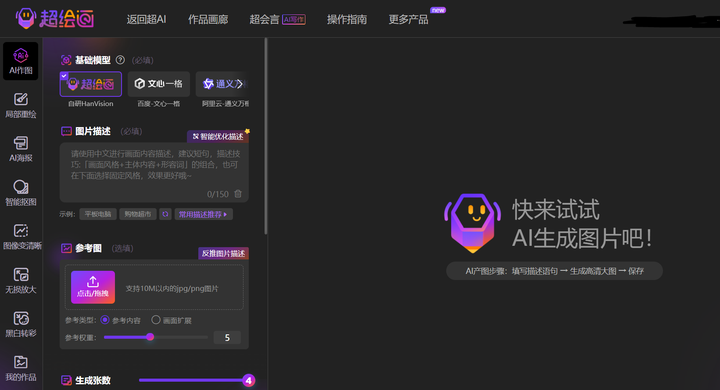This screenshot has height=390, width=720.
Task: Select the 超绘画 HanVision base model
Action: pos(91,84)
